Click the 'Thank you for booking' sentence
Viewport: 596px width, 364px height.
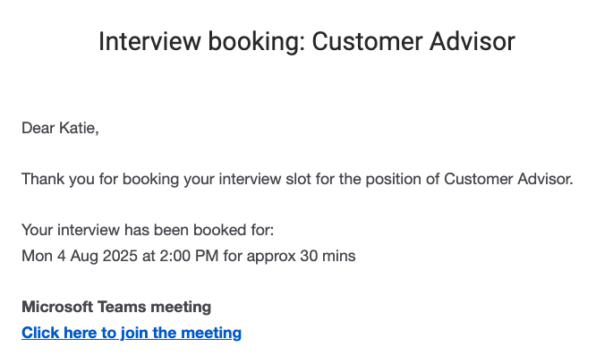point(297,180)
